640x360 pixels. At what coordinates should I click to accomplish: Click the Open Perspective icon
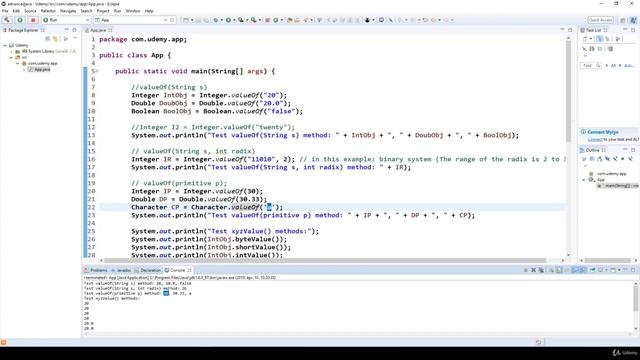623,20
